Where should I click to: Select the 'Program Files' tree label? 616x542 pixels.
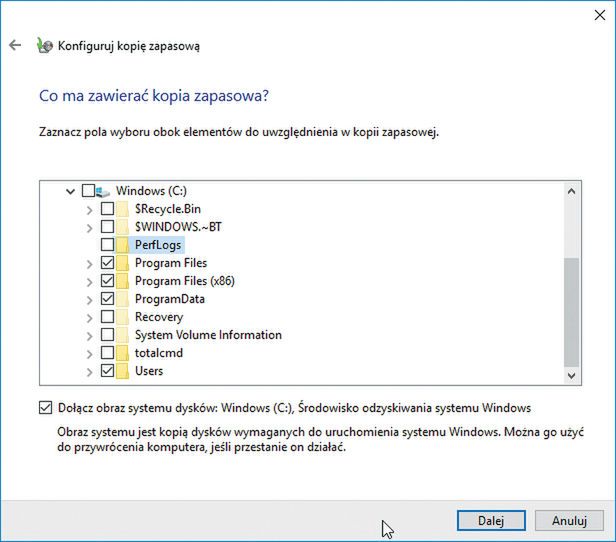(x=171, y=263)
